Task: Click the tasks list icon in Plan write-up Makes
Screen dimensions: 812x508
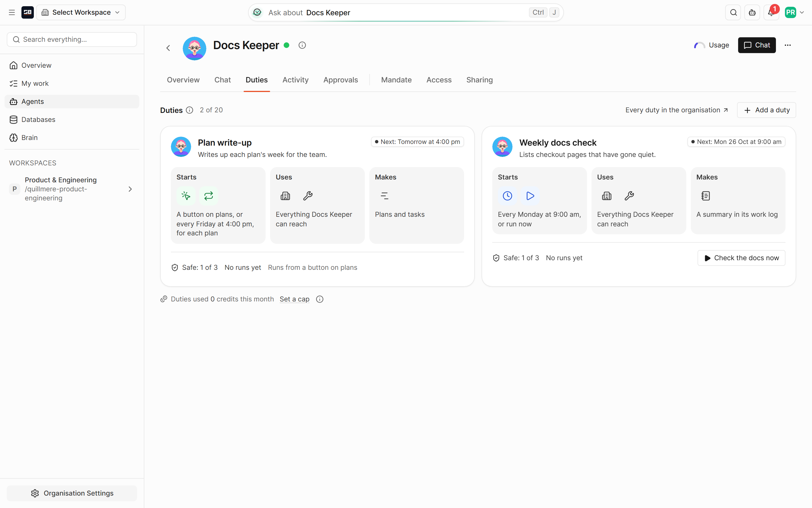Action: (384, 196)
